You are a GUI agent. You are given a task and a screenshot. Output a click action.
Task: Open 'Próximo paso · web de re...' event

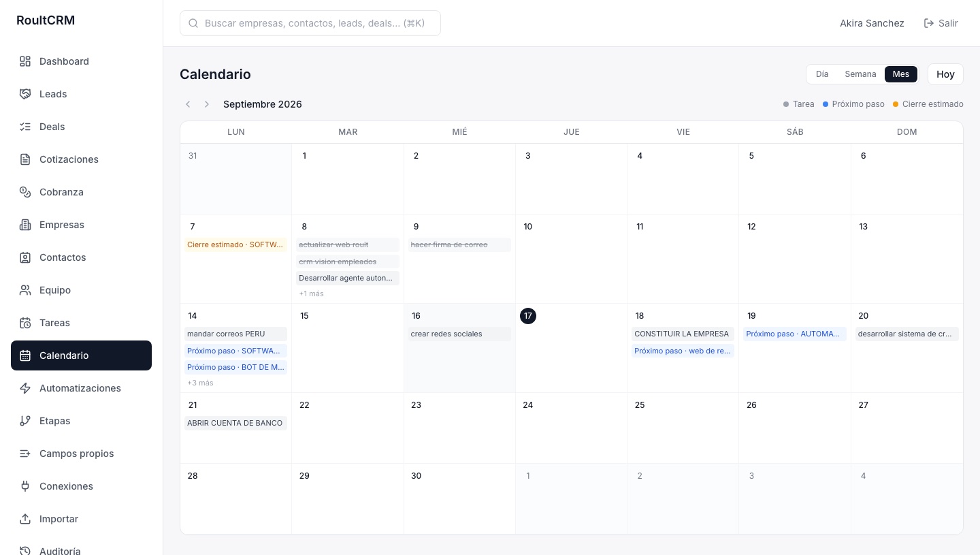click(683, 351)
